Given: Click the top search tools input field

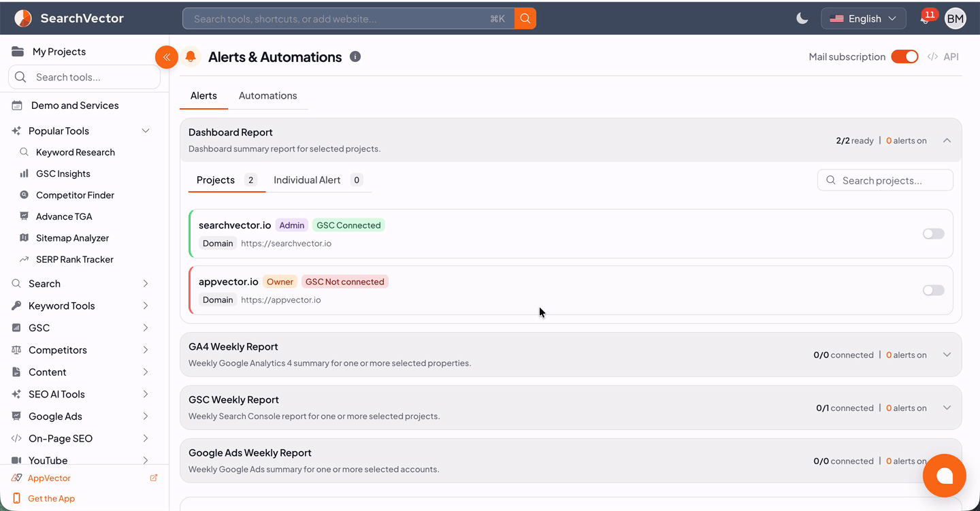Looking at the screenshot, I should click(x=348, y=18).
